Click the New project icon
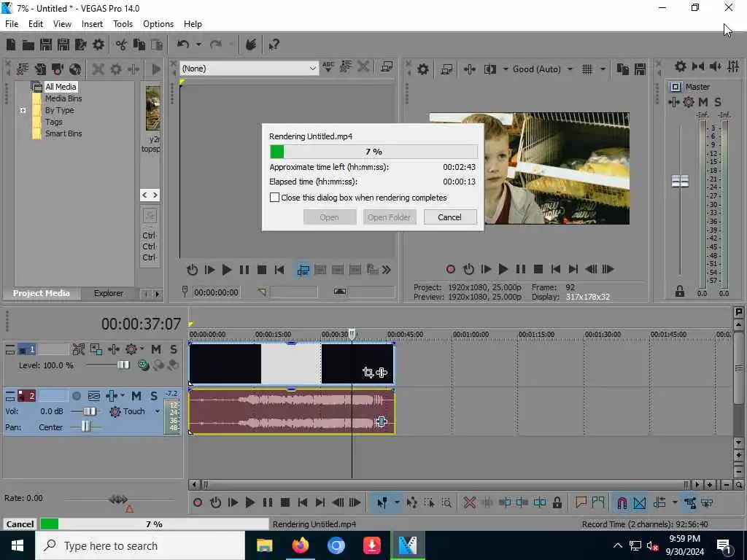The image size is (747, 560). click(11, 44)
